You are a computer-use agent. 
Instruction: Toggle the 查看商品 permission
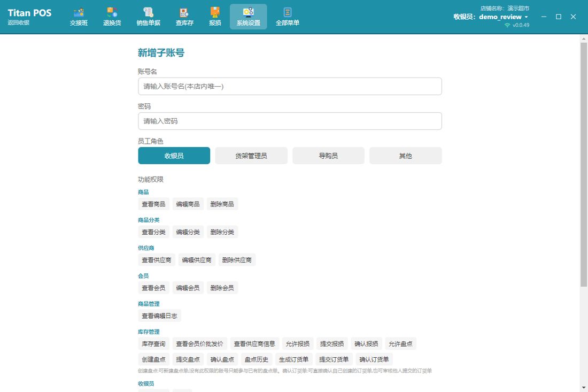coord(153,204)
